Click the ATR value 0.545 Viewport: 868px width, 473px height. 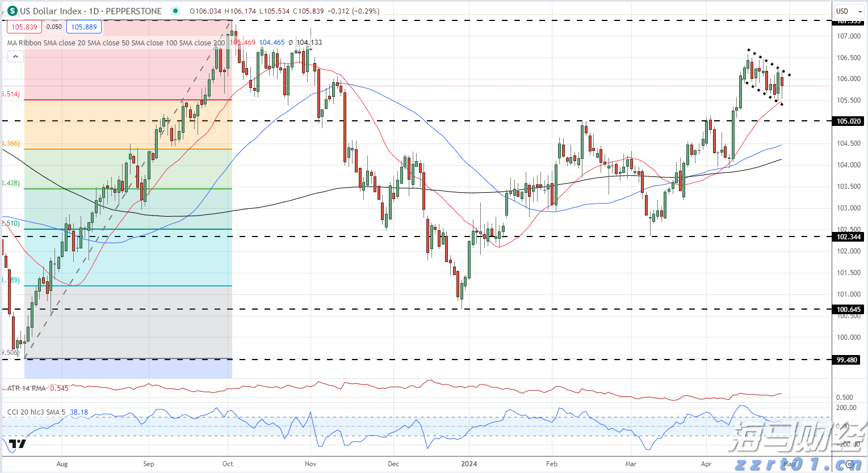(x=59, y=388)
